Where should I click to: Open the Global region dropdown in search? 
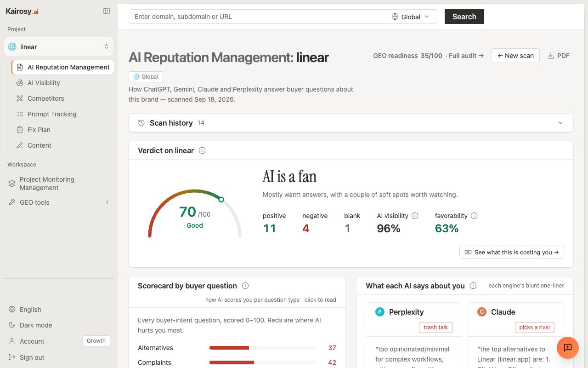[411, 17]
